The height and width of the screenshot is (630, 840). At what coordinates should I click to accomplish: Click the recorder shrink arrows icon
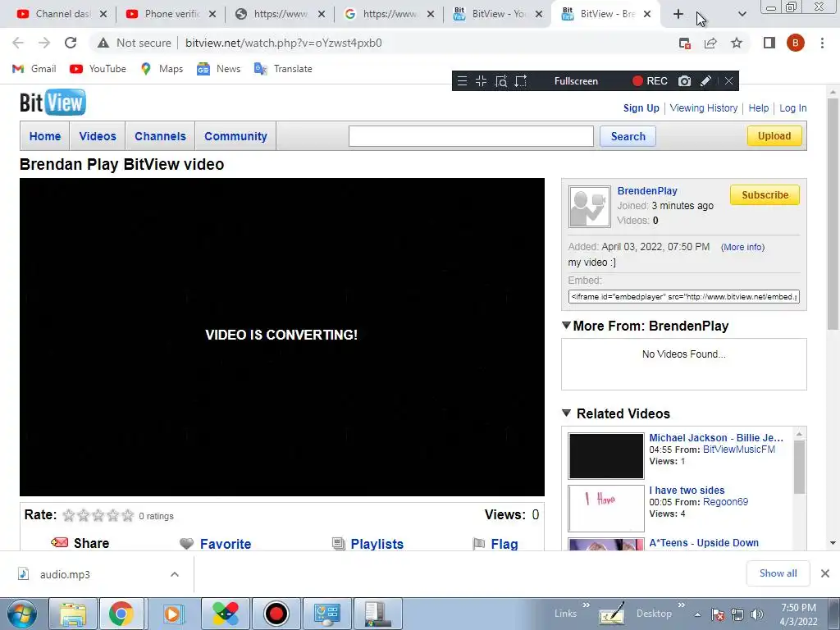481,81
